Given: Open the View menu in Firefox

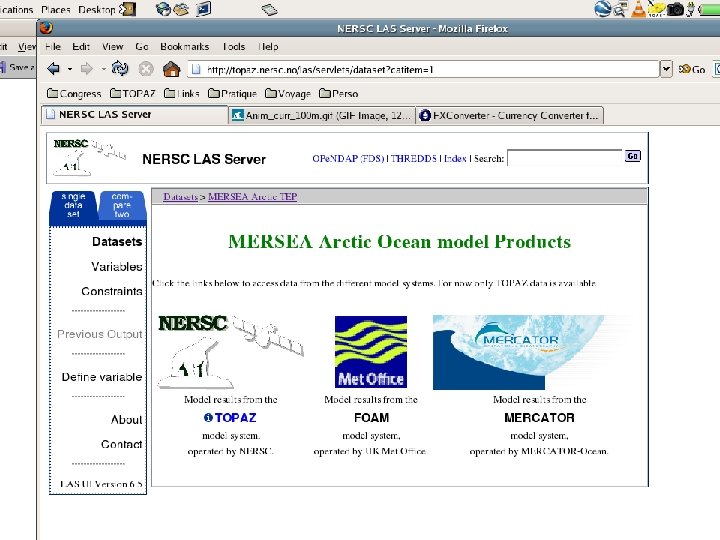Looking at the screenshot, I should (x=112, y=46).
